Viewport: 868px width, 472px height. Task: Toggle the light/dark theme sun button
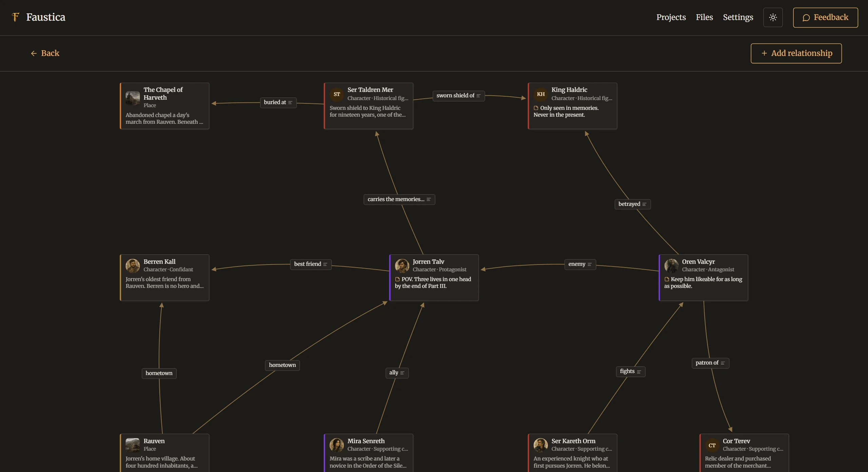pos(773,17)
